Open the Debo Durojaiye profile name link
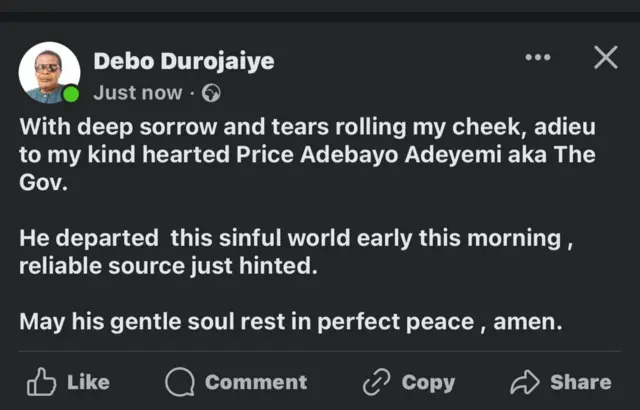Image resolution: width=640 pixels, height=410 pixels. pos(183,61)
